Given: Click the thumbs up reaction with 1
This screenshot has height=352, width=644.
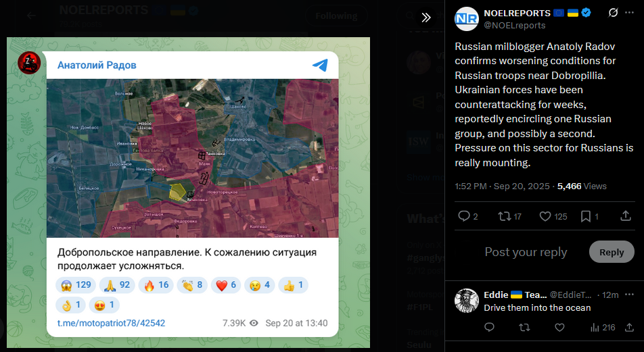Looking at the screenshot, I should point(294,285).
